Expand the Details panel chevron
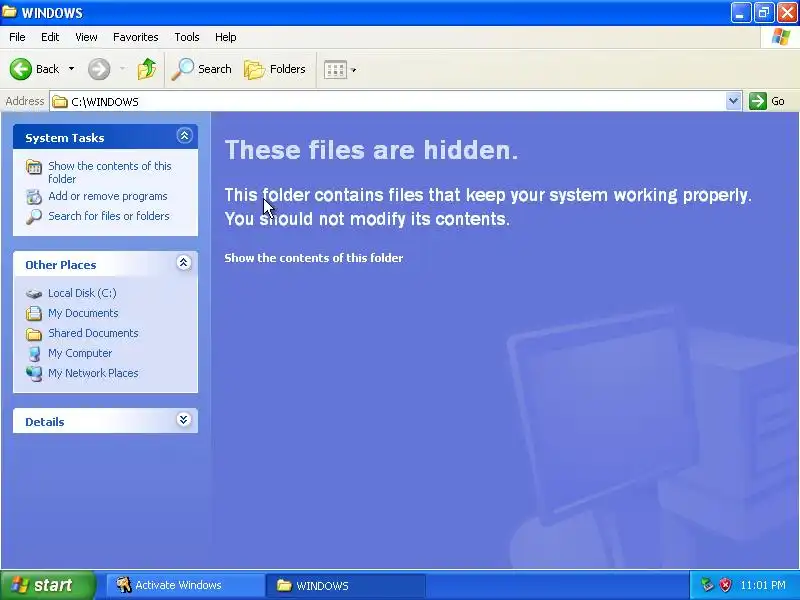 (184, 420)
